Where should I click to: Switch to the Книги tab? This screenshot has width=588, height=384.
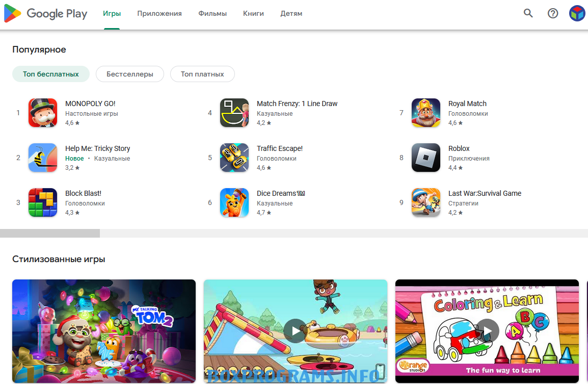[253, 13]
